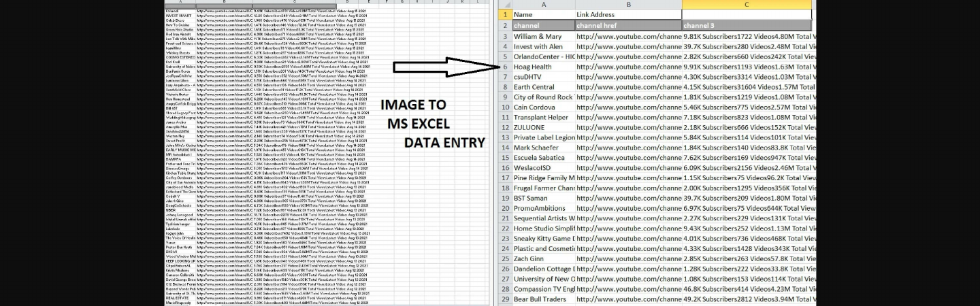Select the 'Compassion TV Engl' cell
The image size is (980, 306).
pos(543,289)
